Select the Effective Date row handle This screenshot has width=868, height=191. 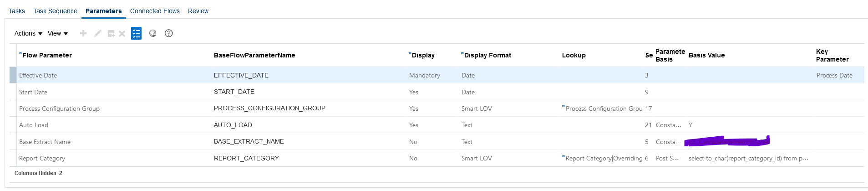click(x=13, y=75)
